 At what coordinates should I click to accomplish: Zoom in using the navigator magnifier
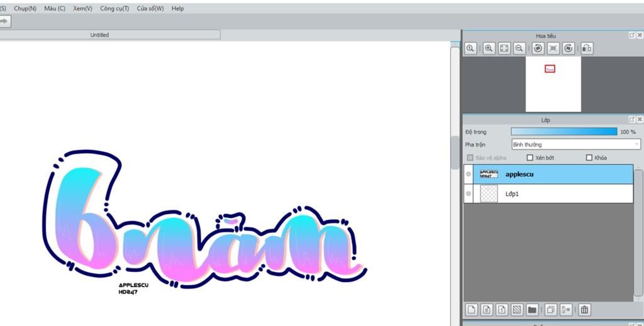pos(489,48)
